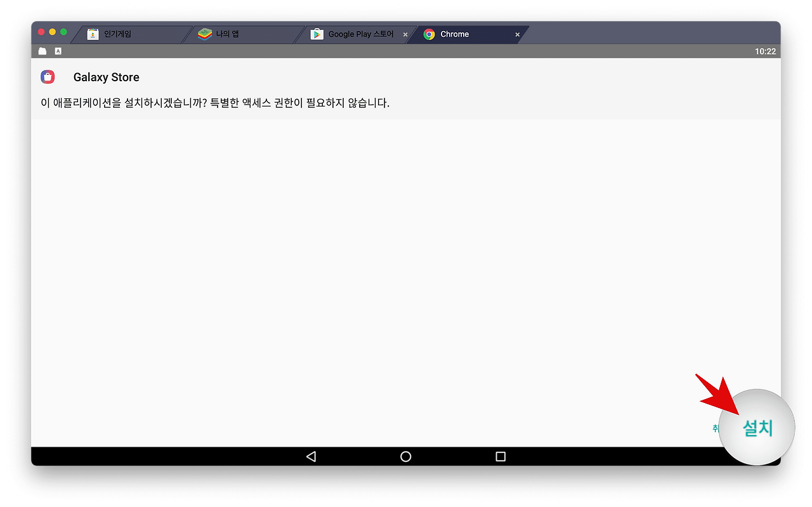Click the Google Play icon on the tab
This screenshot has height=507, width=812.
point(317,34)
